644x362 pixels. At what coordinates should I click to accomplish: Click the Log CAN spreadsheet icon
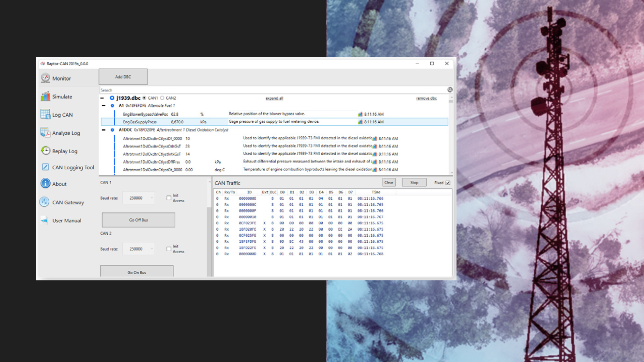[x=45, y=114]
